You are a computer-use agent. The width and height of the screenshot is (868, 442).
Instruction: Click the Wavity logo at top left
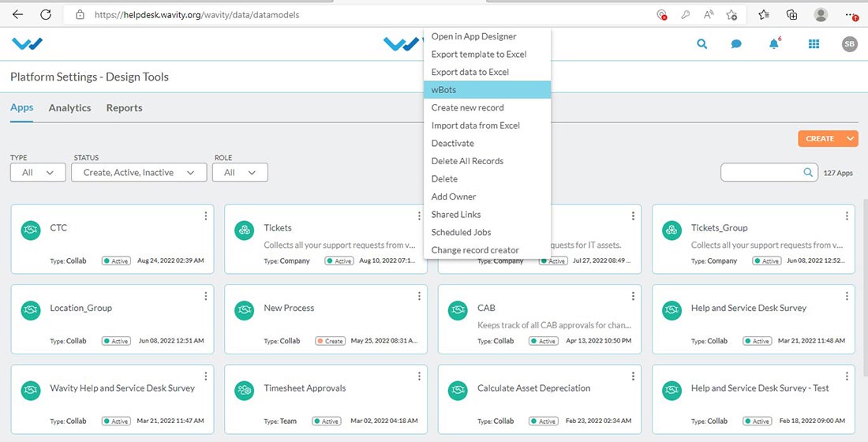coord(27,43)
